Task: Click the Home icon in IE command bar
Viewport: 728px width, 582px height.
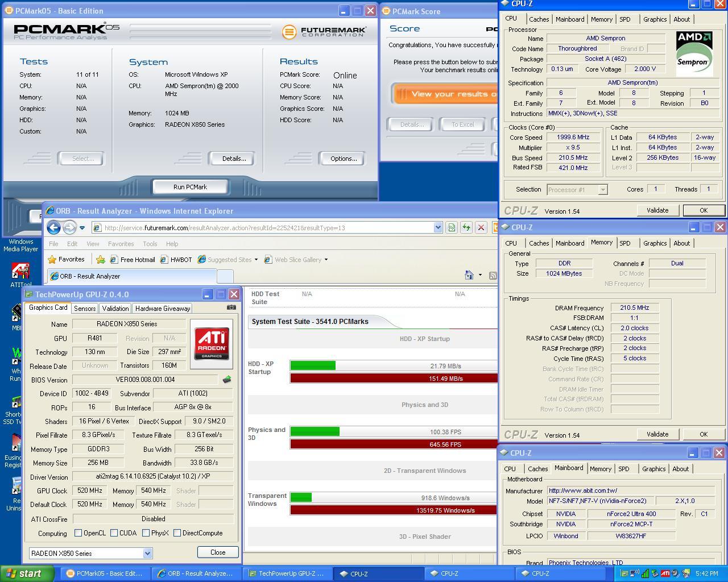Action: (x=469, y=275)
